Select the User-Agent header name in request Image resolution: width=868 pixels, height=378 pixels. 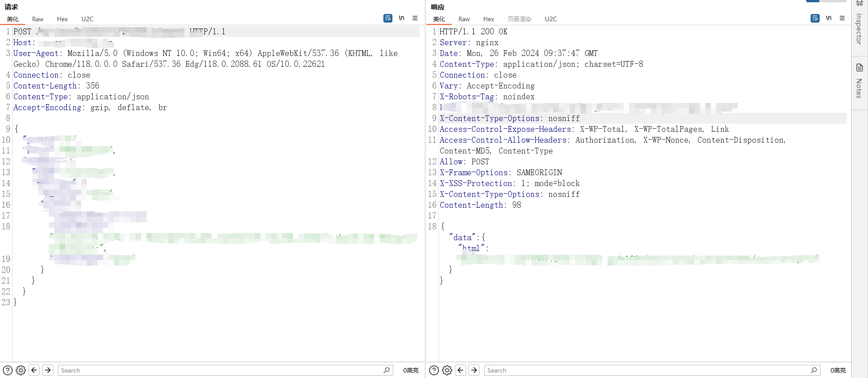click(x=36, y=53)
